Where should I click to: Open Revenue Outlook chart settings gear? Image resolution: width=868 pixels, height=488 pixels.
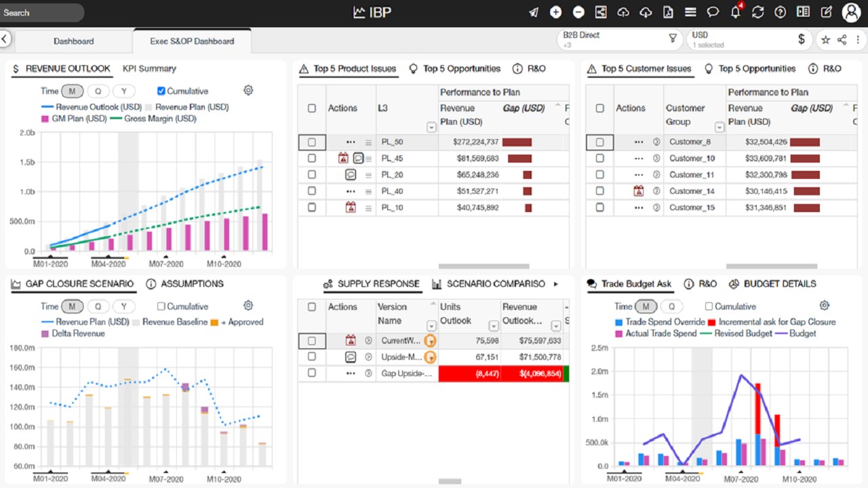pyautogui.click(x=248, y=90)
